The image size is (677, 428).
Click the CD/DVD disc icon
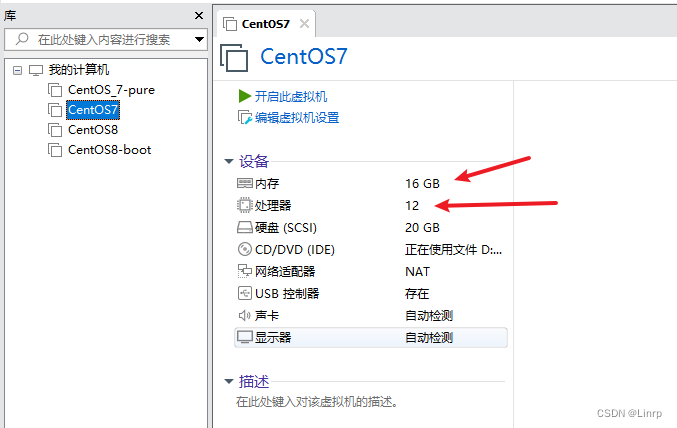click(x=244, y=249)
